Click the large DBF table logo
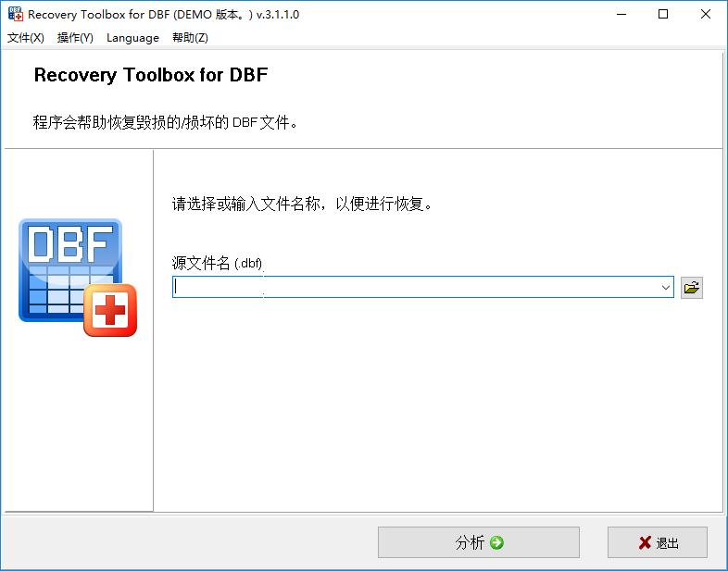728x571 pixels. click(x=78, y=277)
